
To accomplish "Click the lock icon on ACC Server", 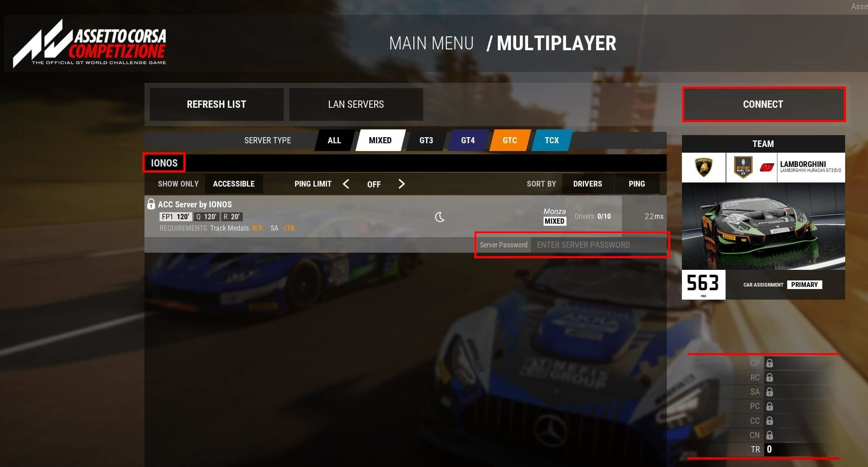I will click(x=151, y=204).
